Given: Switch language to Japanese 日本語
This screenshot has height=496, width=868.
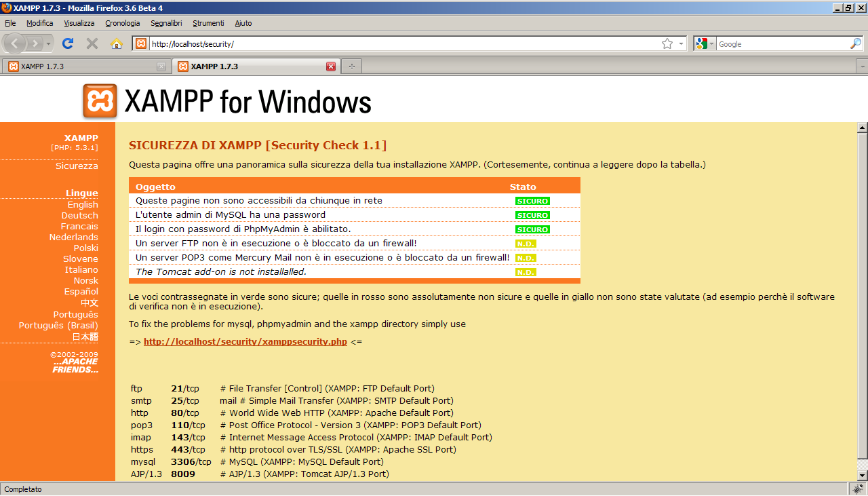Looking at the screenshot, I should point(85,337).
